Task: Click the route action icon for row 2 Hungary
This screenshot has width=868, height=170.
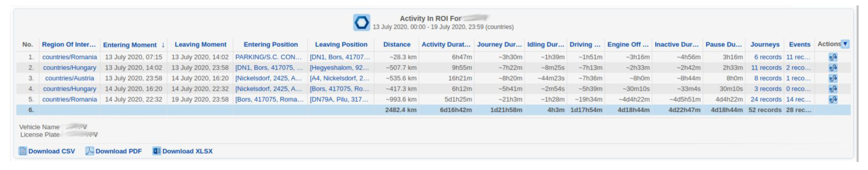Action: [x=833, y=68]
